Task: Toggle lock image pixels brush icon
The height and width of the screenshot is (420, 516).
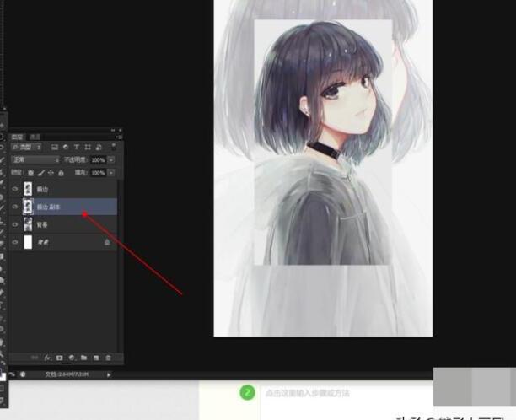Action: click(40, 173)
